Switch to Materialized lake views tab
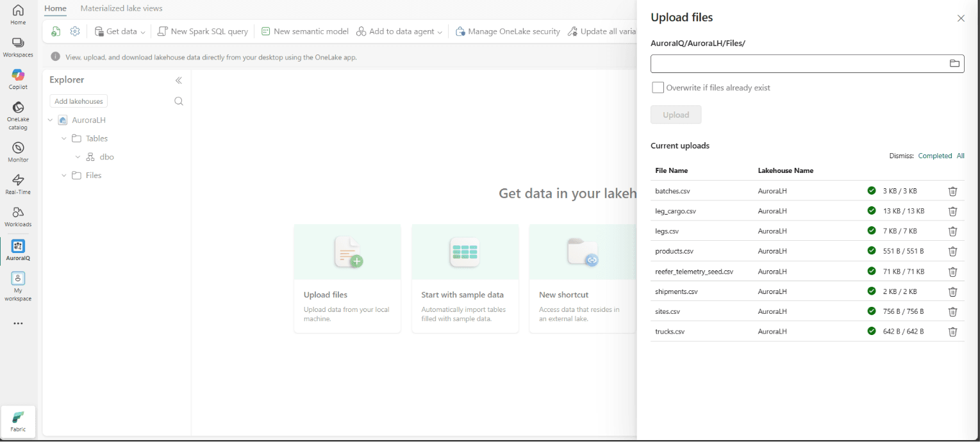The height and width of the screenshot is (442, 980). 121,8
